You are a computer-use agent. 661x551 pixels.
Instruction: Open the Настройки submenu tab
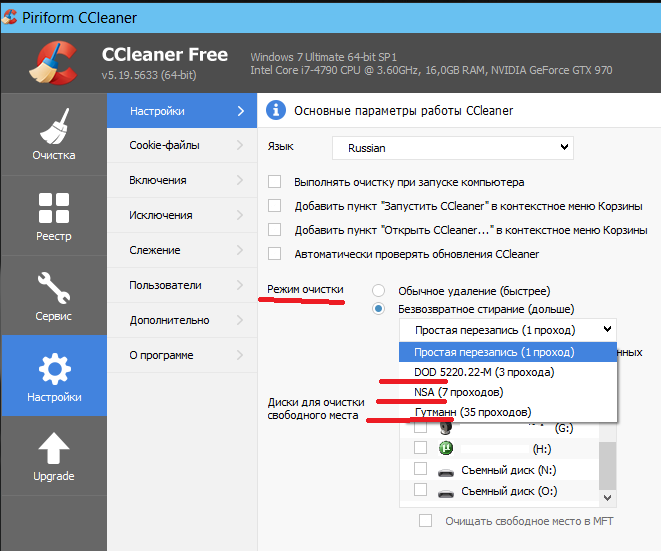182,111
